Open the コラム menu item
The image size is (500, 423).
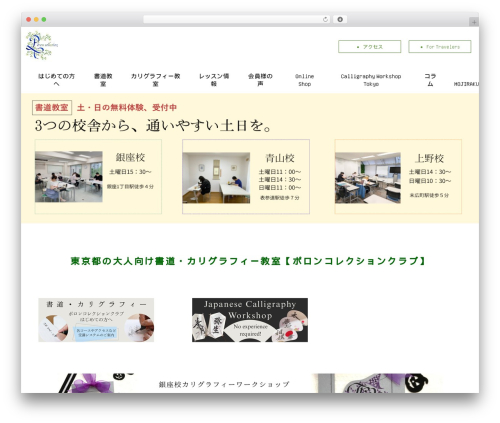click(430, 80)
